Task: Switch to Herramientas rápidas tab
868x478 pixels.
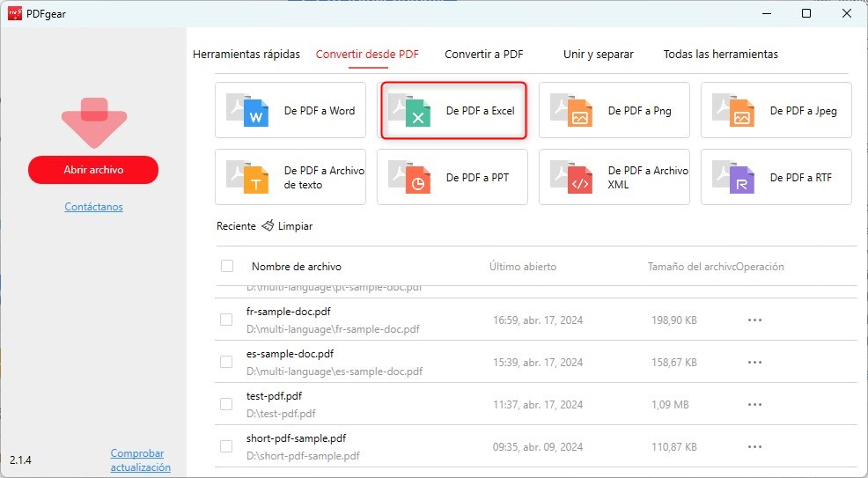Action: (246, 55)
